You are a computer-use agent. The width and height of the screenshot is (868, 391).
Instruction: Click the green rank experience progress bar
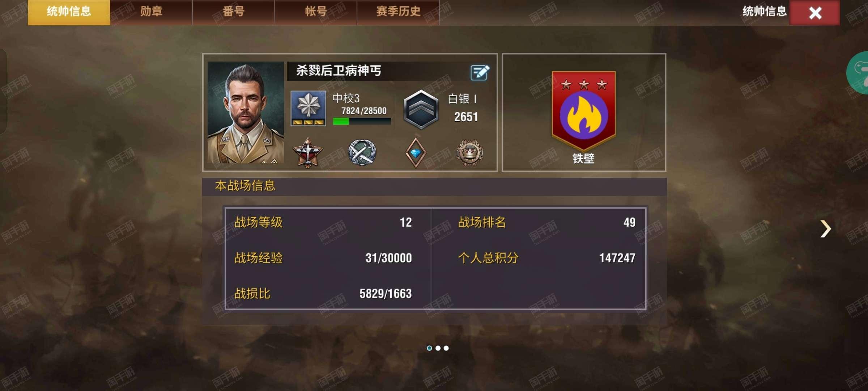click(362, 121)
